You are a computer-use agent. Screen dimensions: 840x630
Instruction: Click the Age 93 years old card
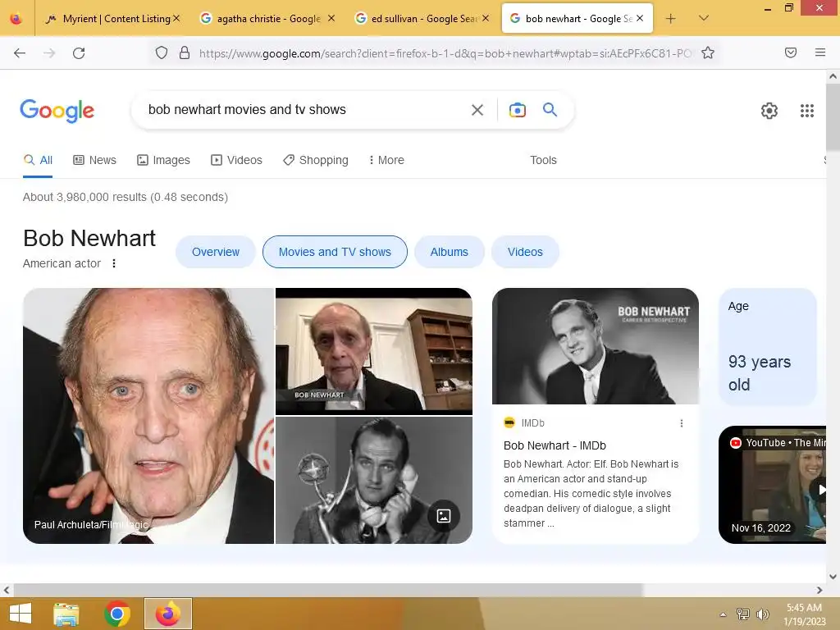(x=767, y=347)
